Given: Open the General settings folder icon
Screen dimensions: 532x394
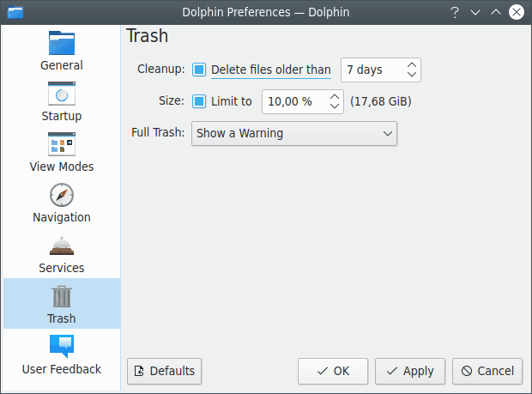Looking at the screenshot, I should [x=62, y=43].
